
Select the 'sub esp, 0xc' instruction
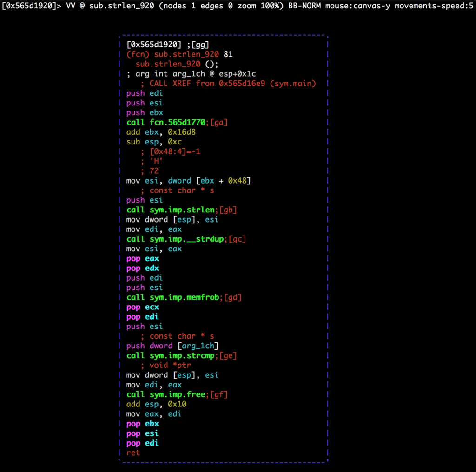click(154, 142)
